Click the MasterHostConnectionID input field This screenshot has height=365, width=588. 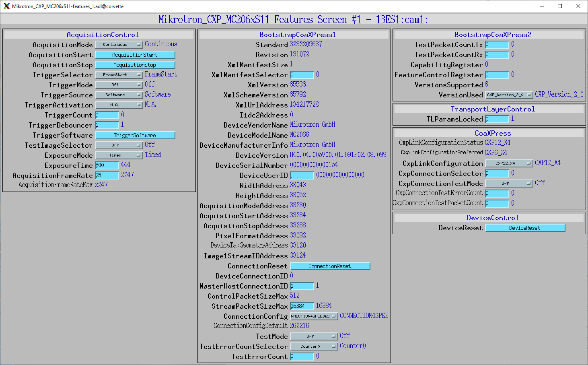click(302, 286)
